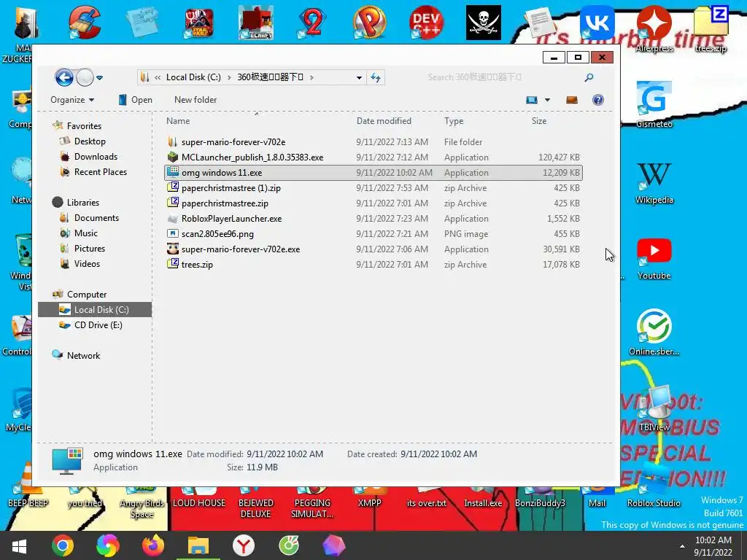Click New folder in the toolbar
The image size is (747, 560).
click(x=196, y=99)
